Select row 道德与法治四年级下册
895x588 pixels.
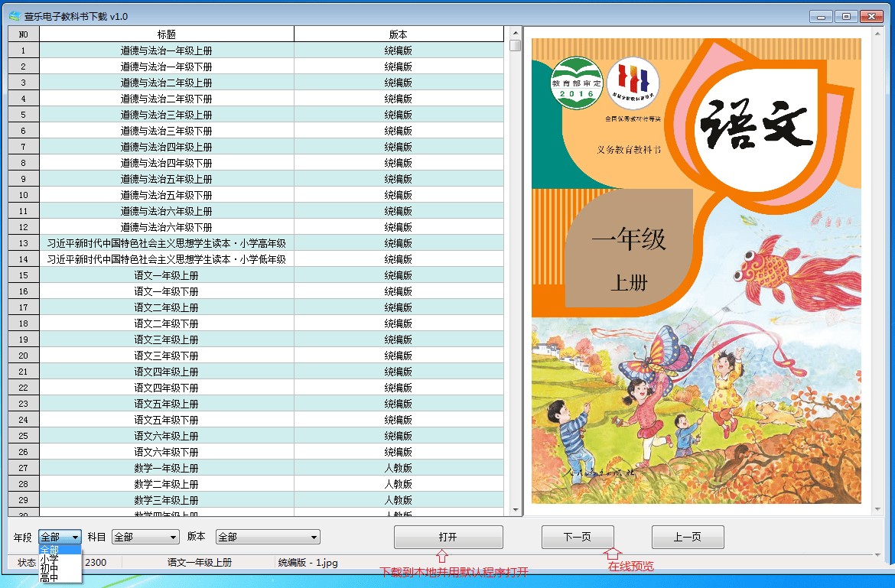[x=255, y=163]
